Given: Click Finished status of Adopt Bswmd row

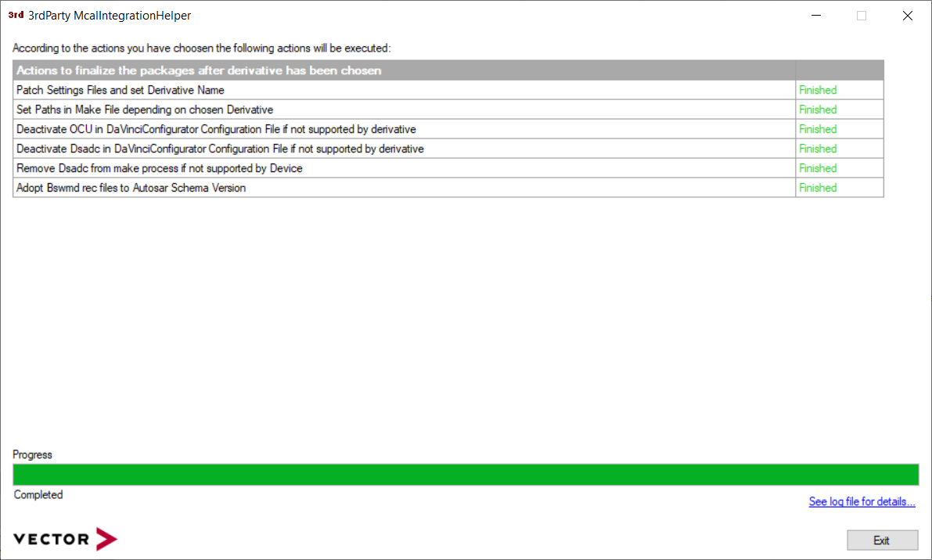Looking at the screenshot, I should (818, 188).
